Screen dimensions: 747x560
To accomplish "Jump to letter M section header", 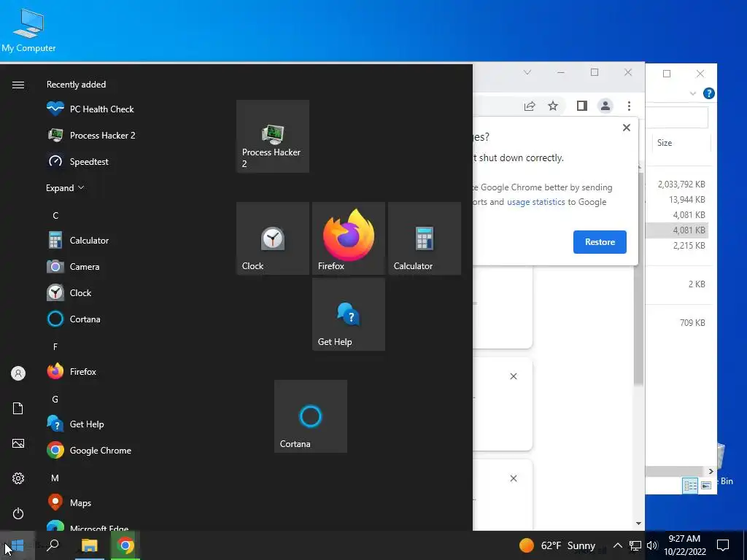I will tap(55, 478).
